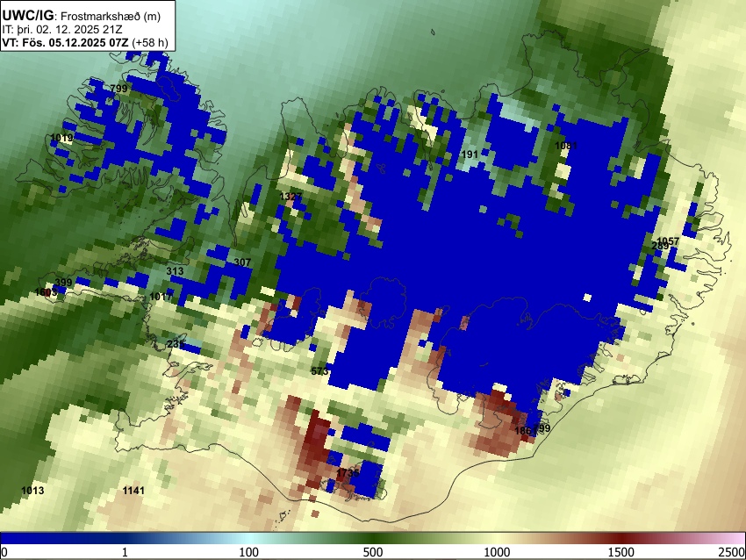Image resolution: width=746 pixels, height=560 pixels.
Task: Click the 1013 value over the ocean
Action: (x=32, y=491)
